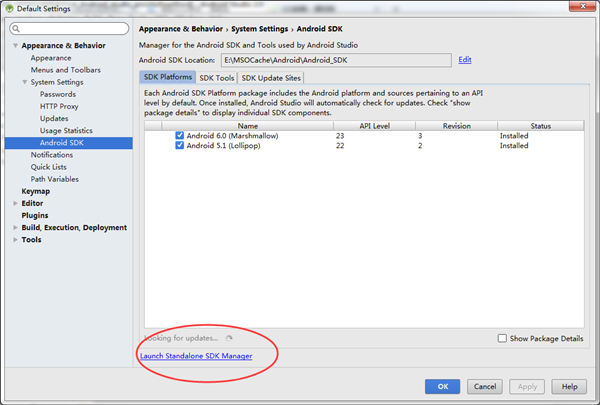Image resolution: width=600 pixels, height=405 pixels.
Task: Open the SDK Update Sites tab
Action: pos(270,78)
